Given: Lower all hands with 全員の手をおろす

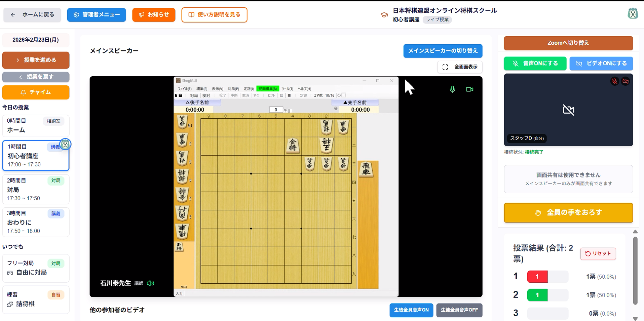Looking at the screenshot, I should [568, 212].
